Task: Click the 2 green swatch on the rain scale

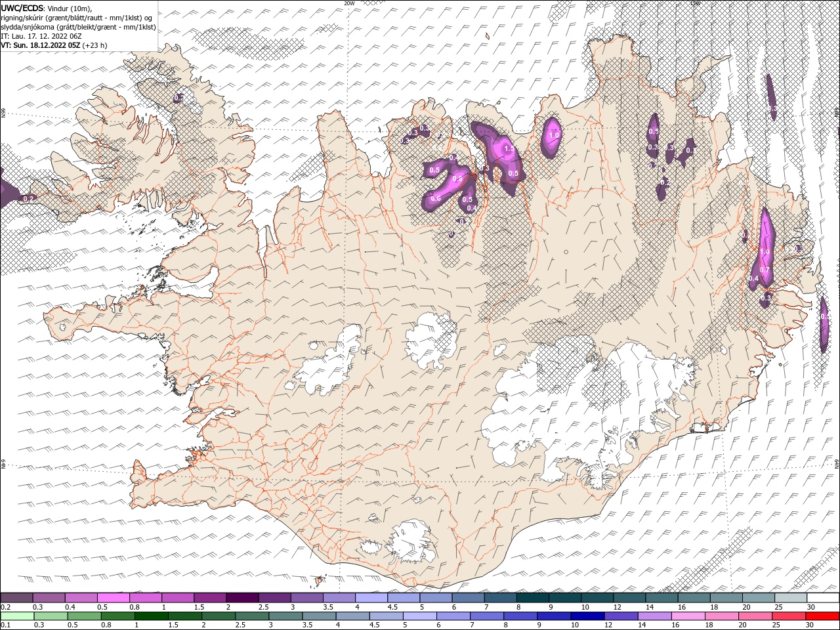Action: (x=219, y=616)
